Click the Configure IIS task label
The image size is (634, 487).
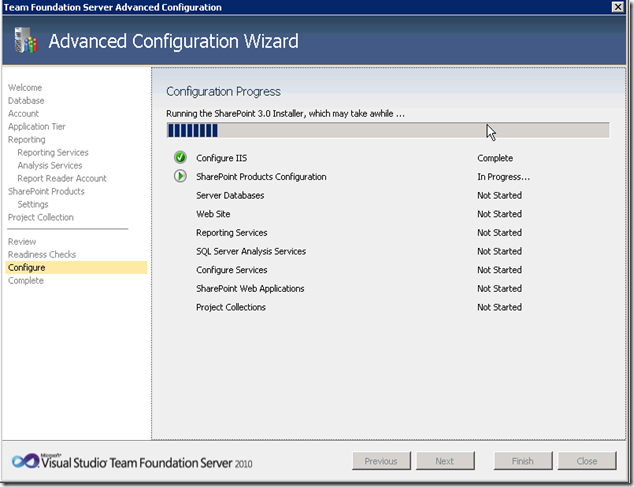coord(222,158)
